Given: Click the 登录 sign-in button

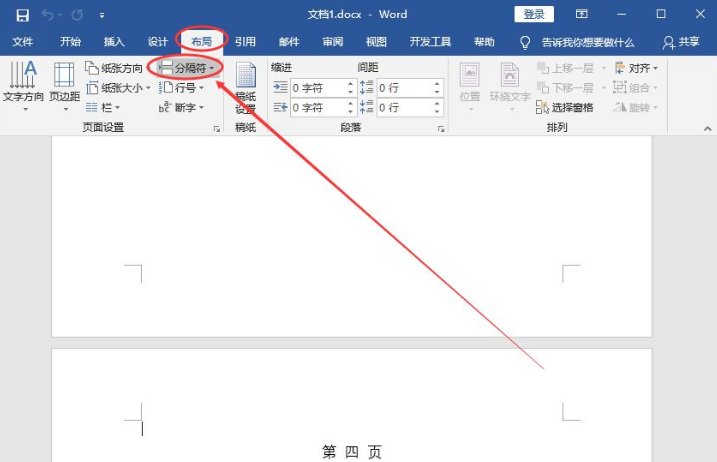Looking at the screenshot, I should click(x=534, y=14).
